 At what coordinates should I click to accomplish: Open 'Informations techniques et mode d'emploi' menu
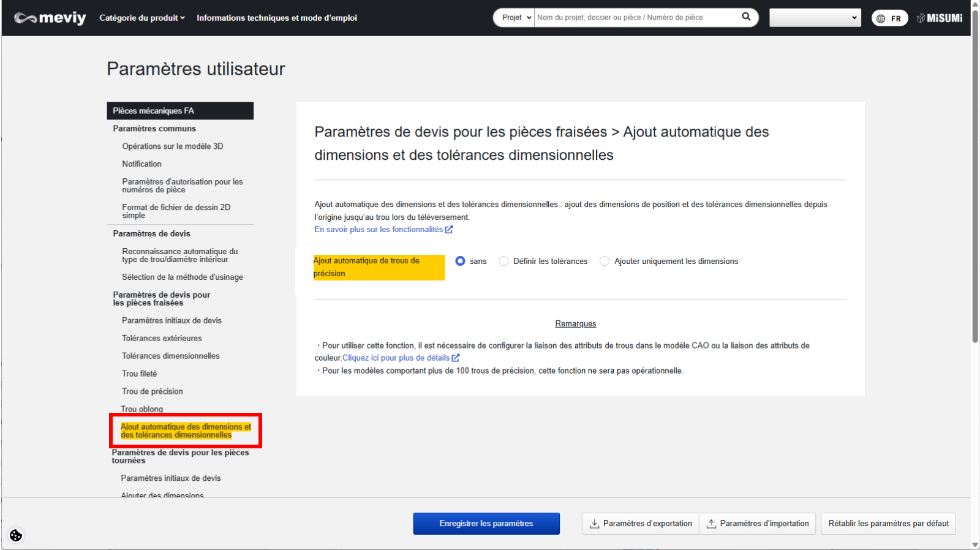coord(277,18)
